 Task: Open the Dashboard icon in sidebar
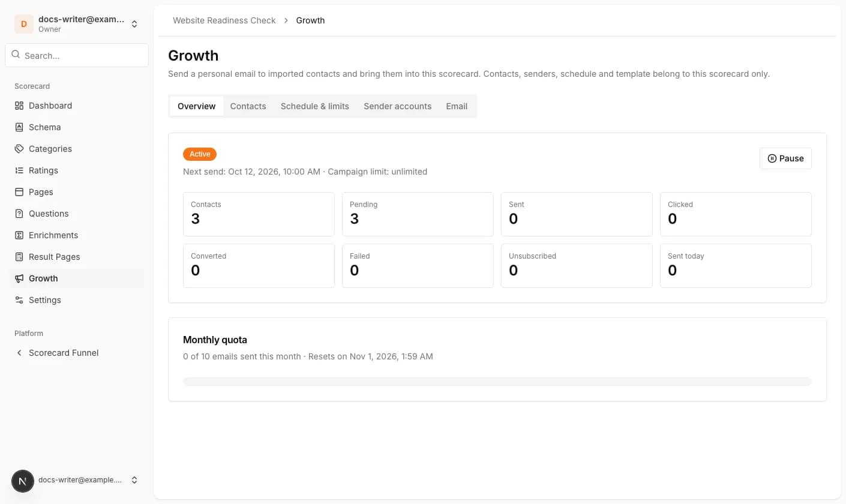pyautogui.click(x=19, y=106)
